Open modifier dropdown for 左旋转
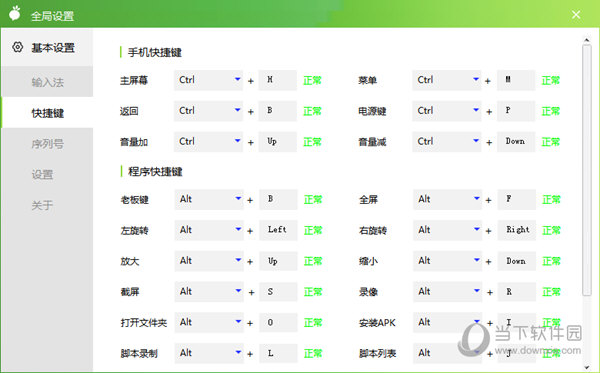600x373 pixels. coord(209,230)
